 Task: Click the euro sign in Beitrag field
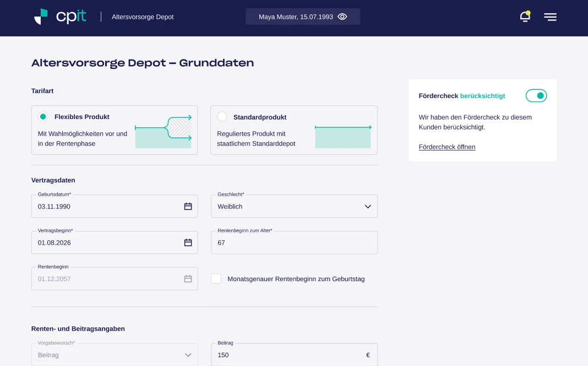pyautogui.click(x=368, y=355)
